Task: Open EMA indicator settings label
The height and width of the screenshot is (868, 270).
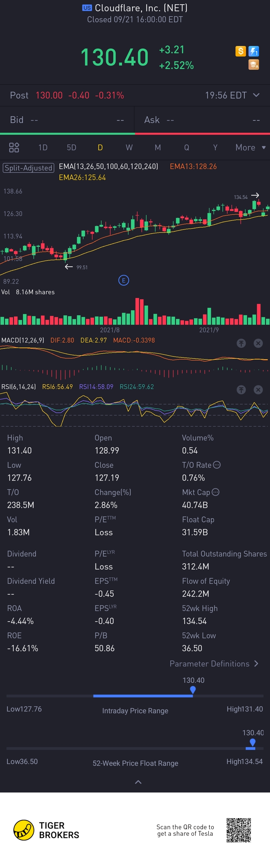Action: pyautogui.click(x=108, y=166)
